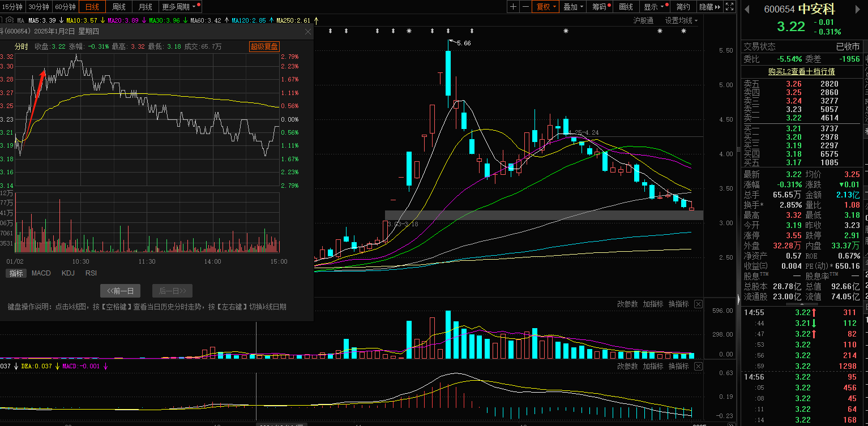Click the MA60:3.42 legend value
The image size is (868, 426).
click(206, 20)
